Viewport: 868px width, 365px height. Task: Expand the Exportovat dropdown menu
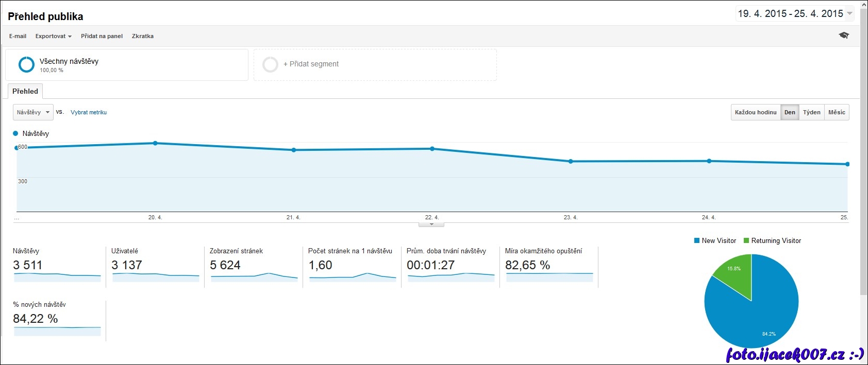pos(53,36)
